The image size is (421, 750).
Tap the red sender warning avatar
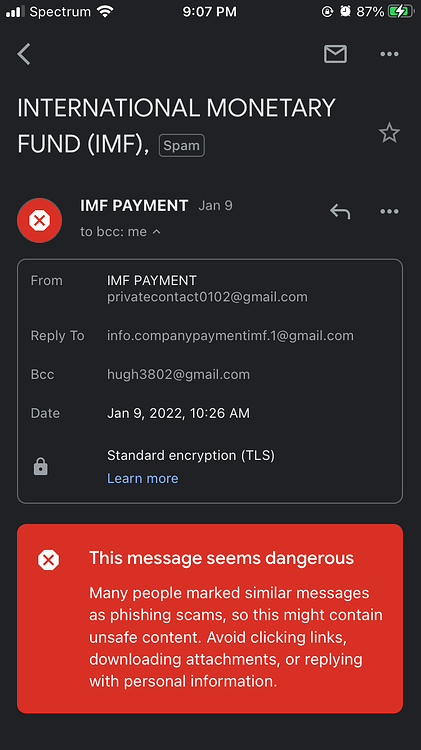[40, 221]
